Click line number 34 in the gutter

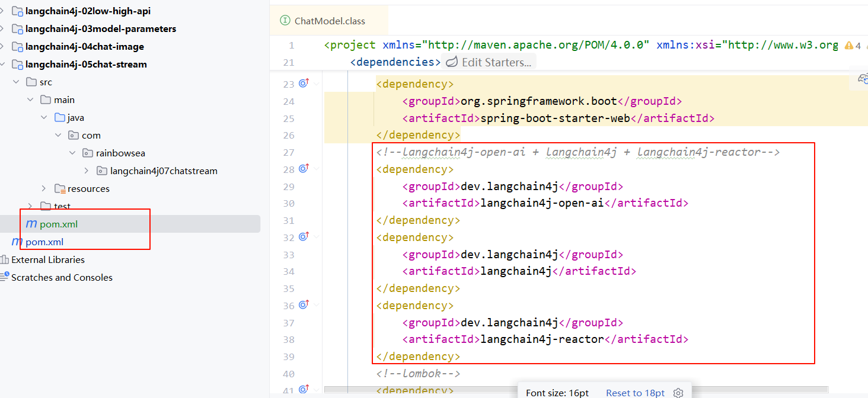[x=288, y=271]
